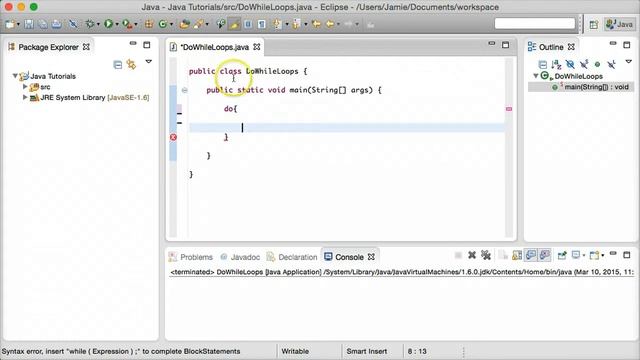Expand JRE System Library node
Viewport: 640px width, 360px height.
(25, 97)
